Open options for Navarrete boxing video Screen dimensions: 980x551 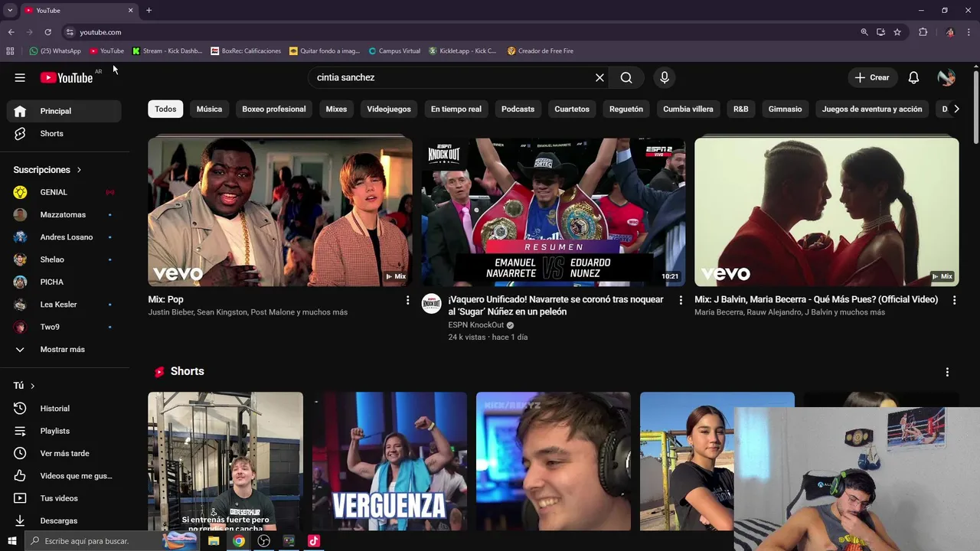681,300
